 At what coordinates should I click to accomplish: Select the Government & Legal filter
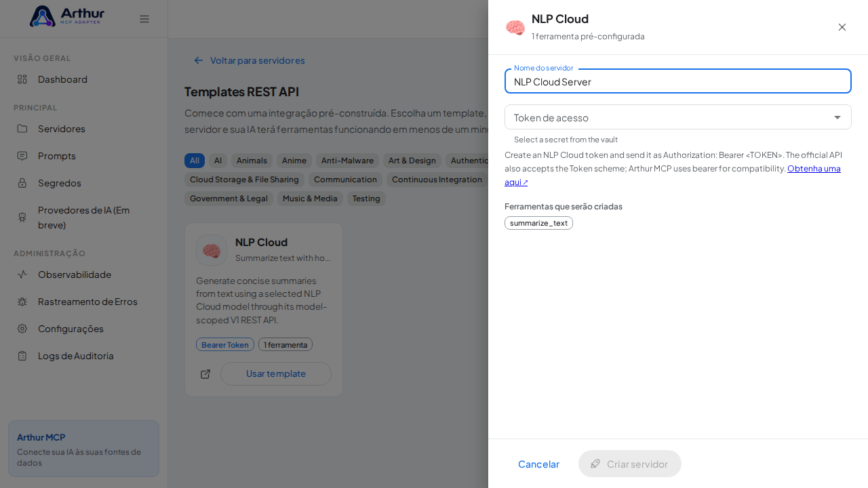pos(229,199)
